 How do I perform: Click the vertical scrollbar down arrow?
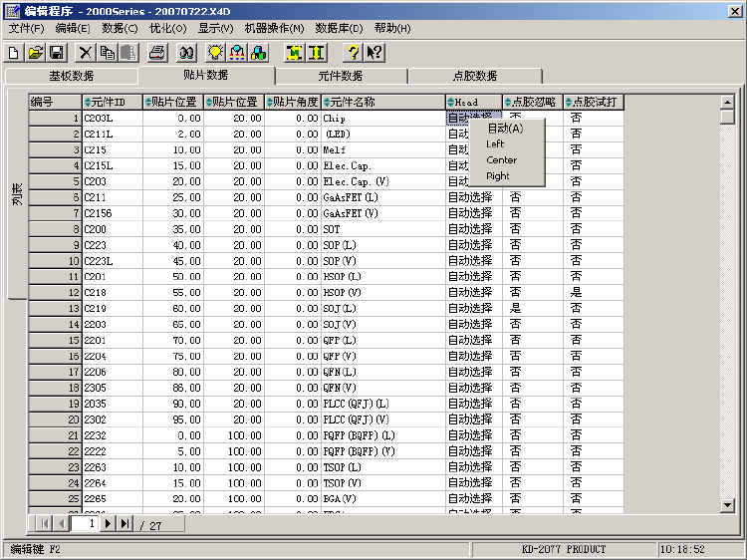[727, 505]
